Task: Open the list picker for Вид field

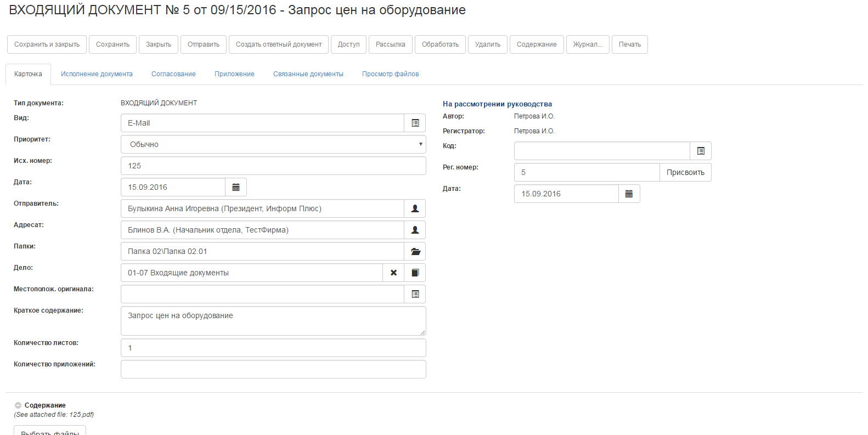Action: (415, 123)
